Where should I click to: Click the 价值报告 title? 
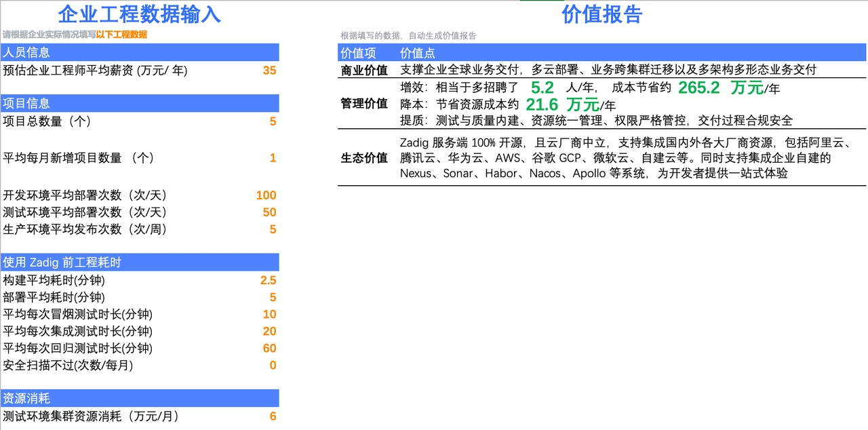point(601,14)
